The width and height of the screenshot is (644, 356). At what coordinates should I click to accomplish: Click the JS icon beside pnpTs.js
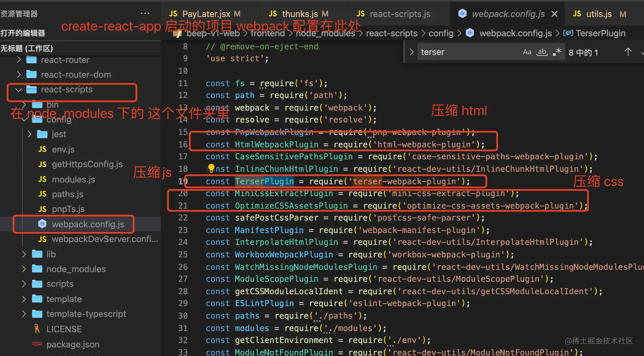pyautogui.click(x=42, y=209)
